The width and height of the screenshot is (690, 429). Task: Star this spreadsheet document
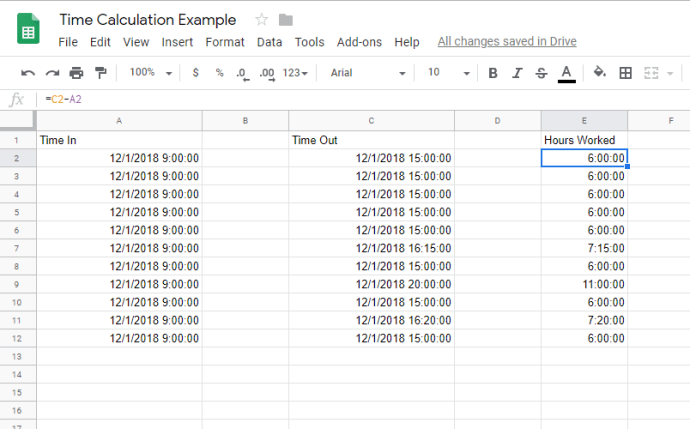click(x=262, y=20)
